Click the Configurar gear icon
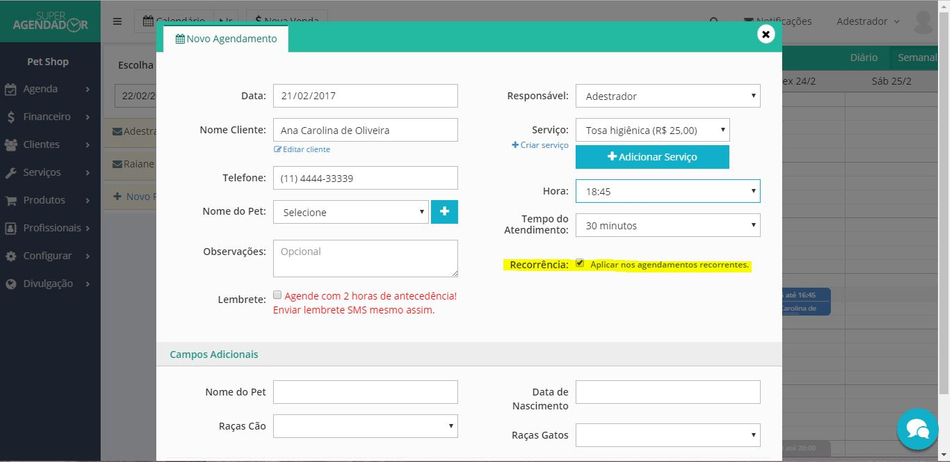 coord(11,256)
